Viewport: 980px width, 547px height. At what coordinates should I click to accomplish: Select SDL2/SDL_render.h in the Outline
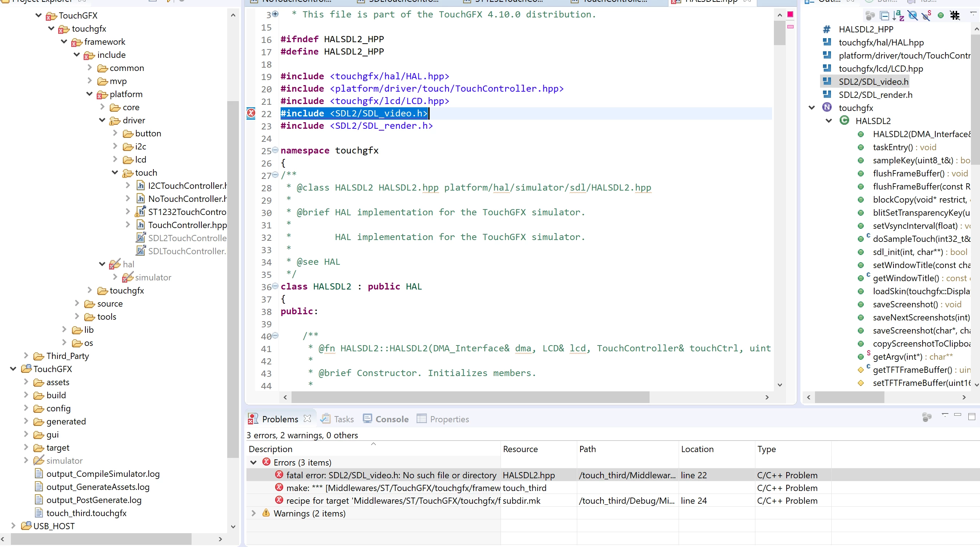875,95
